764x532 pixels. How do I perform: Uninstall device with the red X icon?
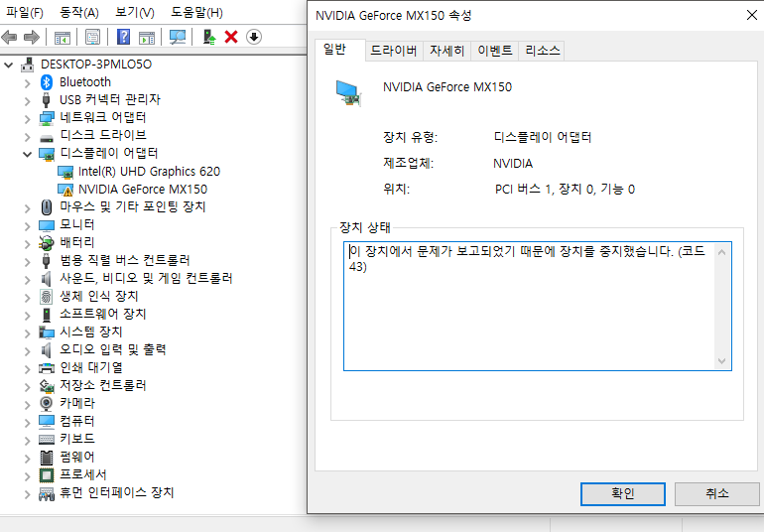point(231,37)
